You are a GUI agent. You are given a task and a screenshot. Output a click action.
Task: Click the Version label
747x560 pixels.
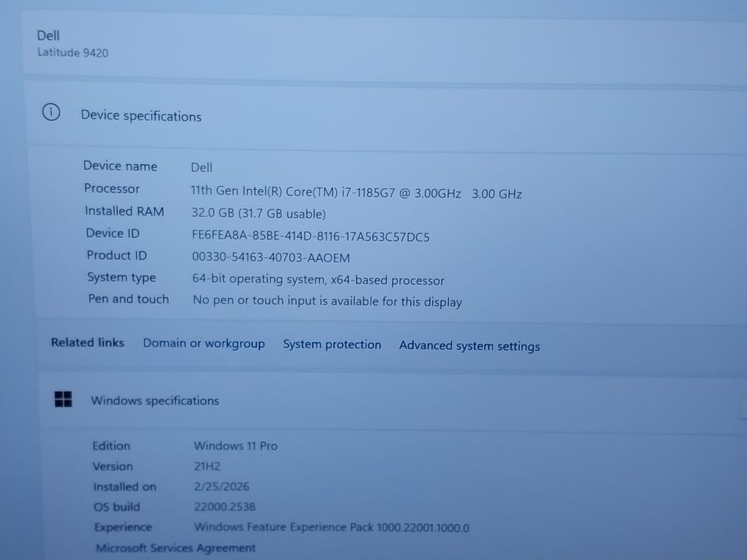(x=113, y=466)
